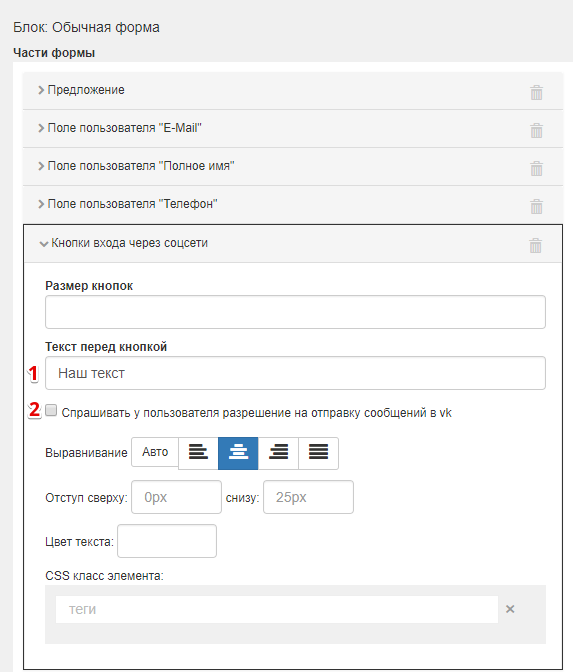Delete the E-Mail user field

tap(536, 130)
